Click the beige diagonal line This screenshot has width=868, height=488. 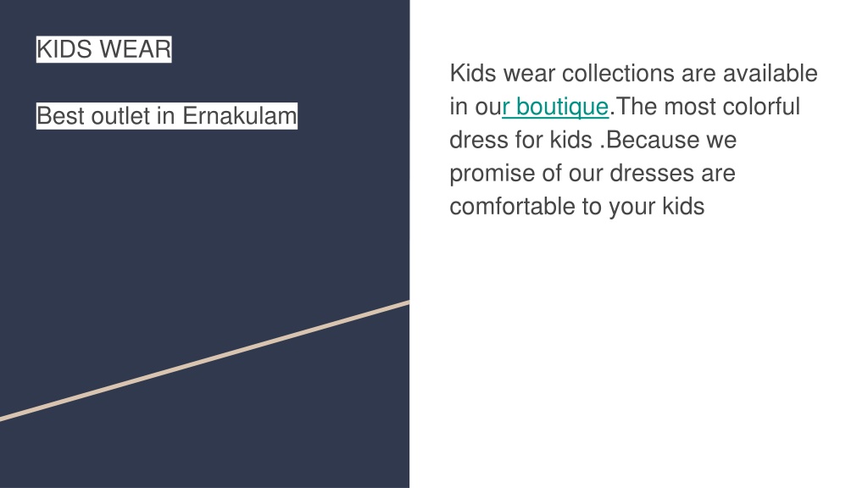click(x=205, y=361)
